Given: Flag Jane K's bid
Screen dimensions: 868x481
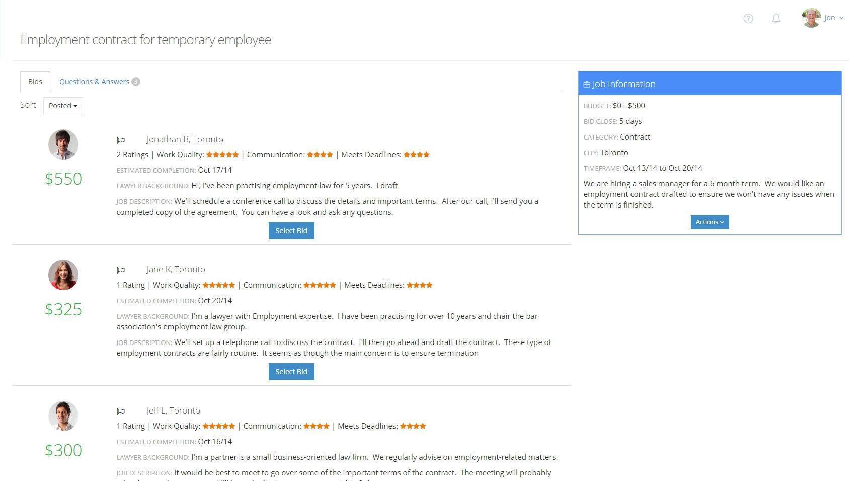Looking at the screenshot, I should (121, 270).
